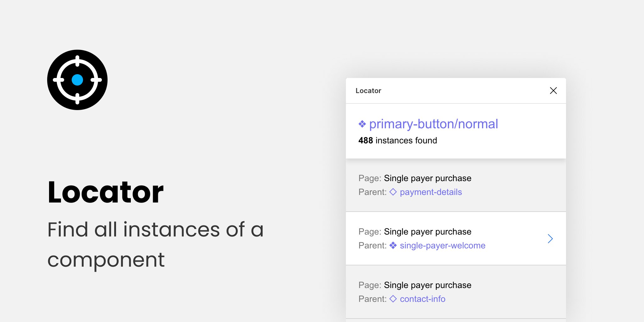Open the single-payer-welcome parent link
Screen dimensions: 644x322
[x=442, y=246]
